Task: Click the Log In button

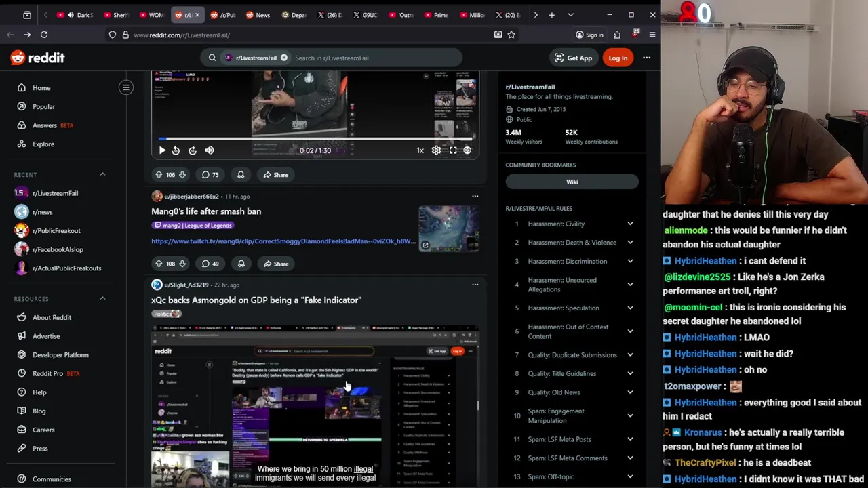Action: click(x=618, y=58)
